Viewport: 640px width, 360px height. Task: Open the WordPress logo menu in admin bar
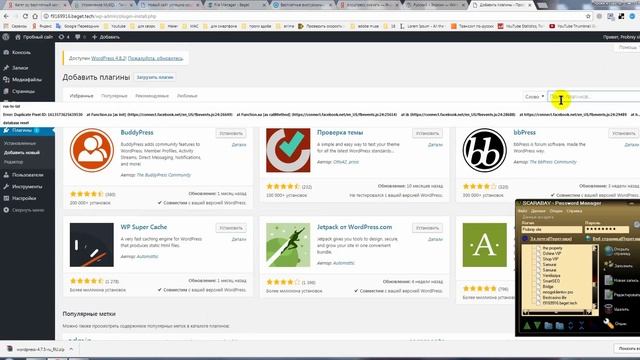click(6, 37)
